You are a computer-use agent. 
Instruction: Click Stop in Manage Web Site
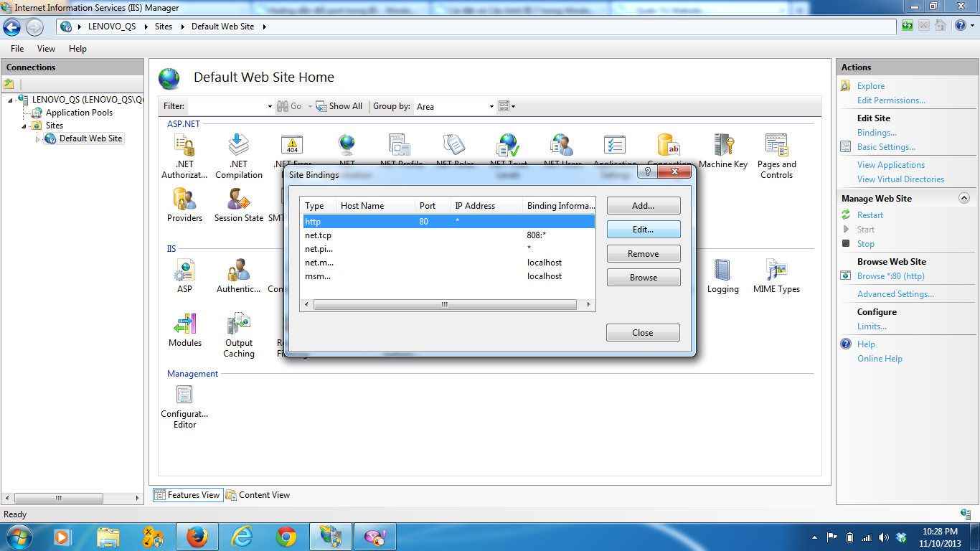(866, 244)
